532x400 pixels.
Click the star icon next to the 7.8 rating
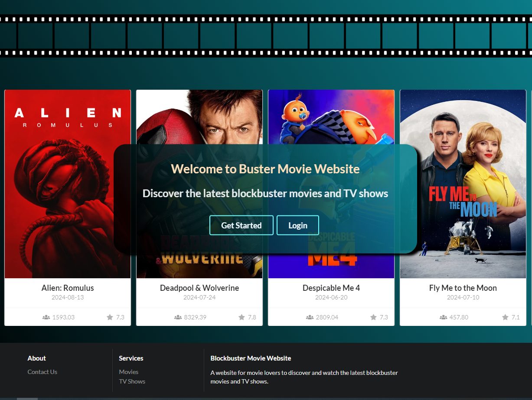point(241,317)
